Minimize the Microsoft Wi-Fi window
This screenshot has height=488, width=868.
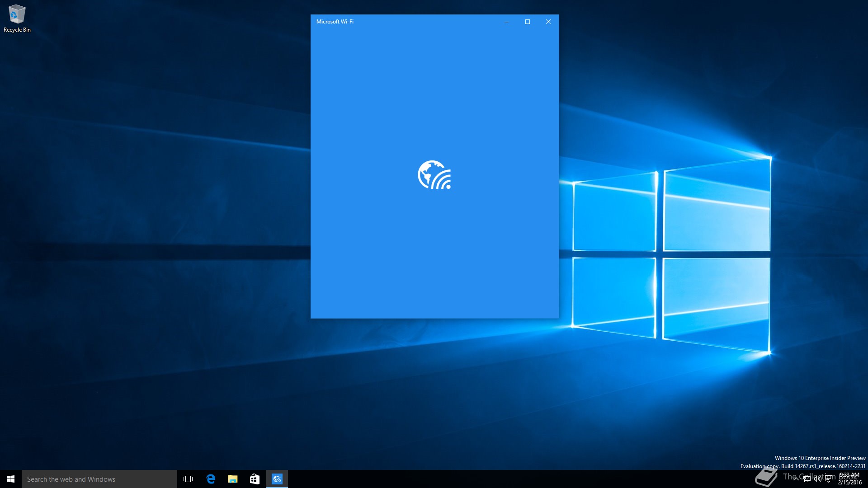507,22
